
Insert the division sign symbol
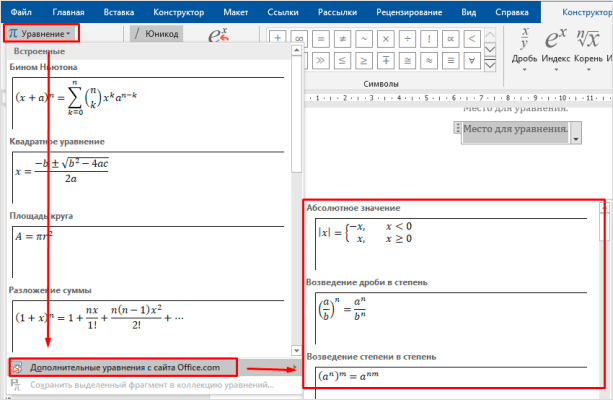click(x=407, y=39)
